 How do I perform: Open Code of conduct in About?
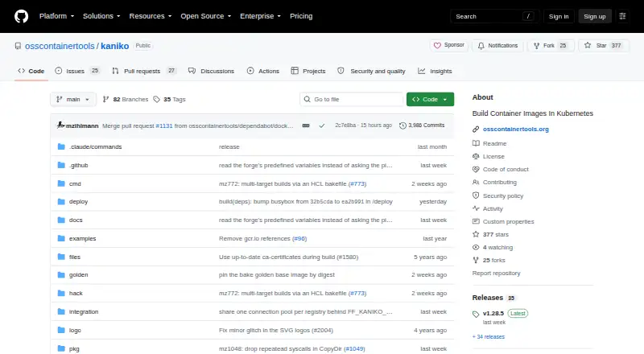point(500,169)
